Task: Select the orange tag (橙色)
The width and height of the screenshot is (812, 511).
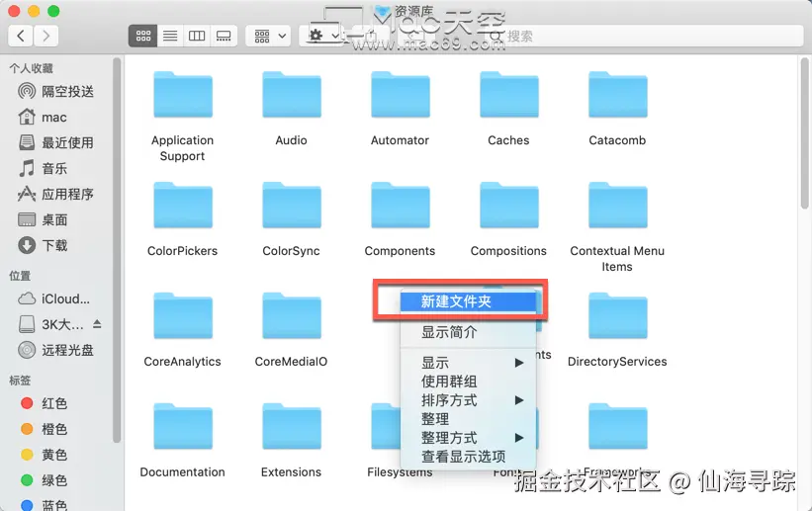Action: (45, 429)
